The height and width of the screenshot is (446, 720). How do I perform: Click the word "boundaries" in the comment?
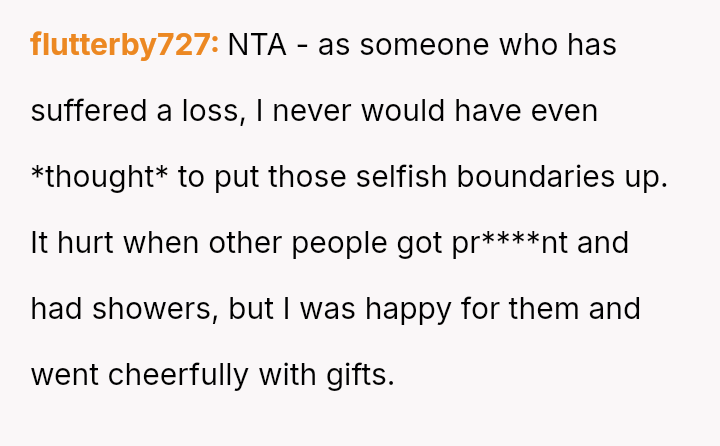[x=543, y=177]
